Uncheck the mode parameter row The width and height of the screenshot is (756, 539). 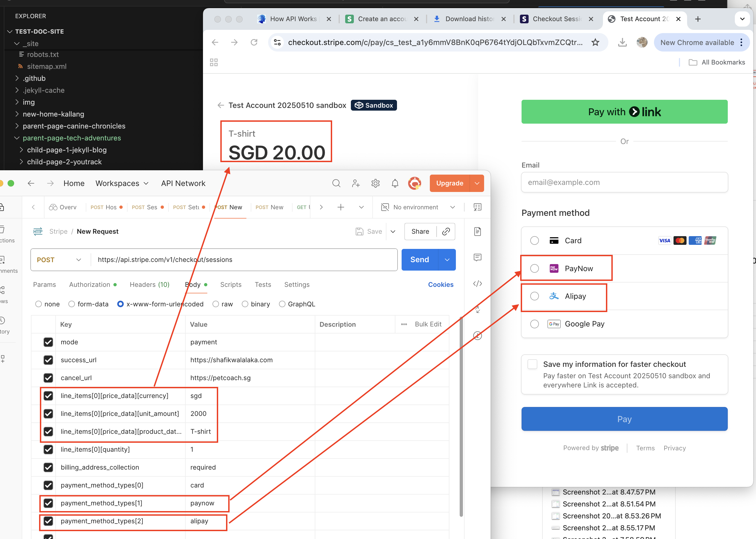[x=48, y=342]
